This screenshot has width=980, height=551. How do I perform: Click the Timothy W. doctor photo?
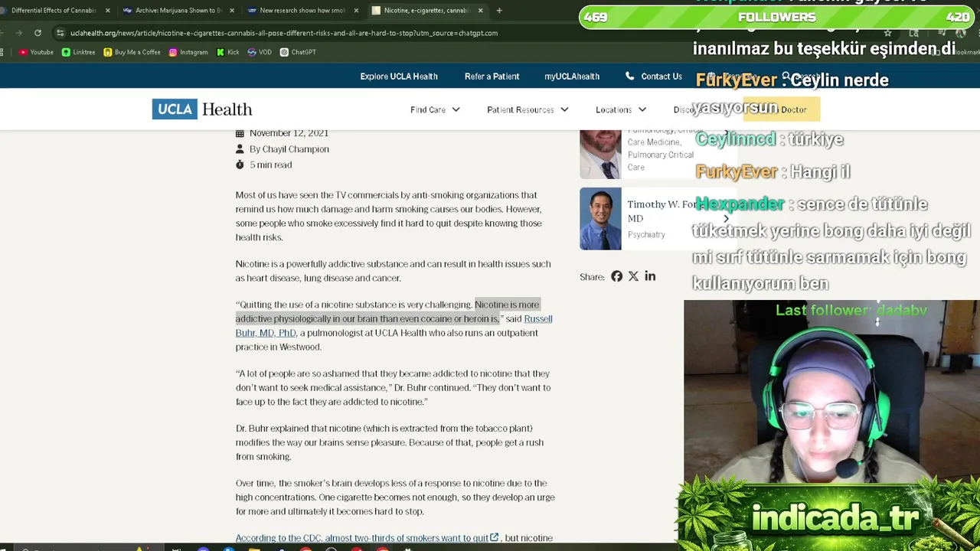click(600, 219)
